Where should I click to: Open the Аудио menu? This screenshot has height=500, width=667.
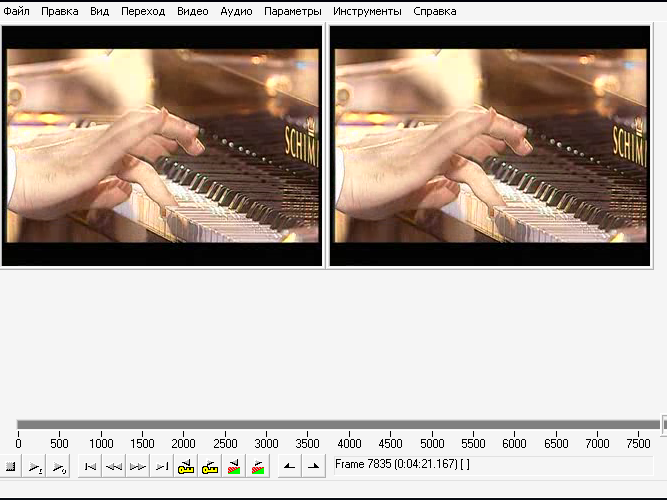point(236,11)
